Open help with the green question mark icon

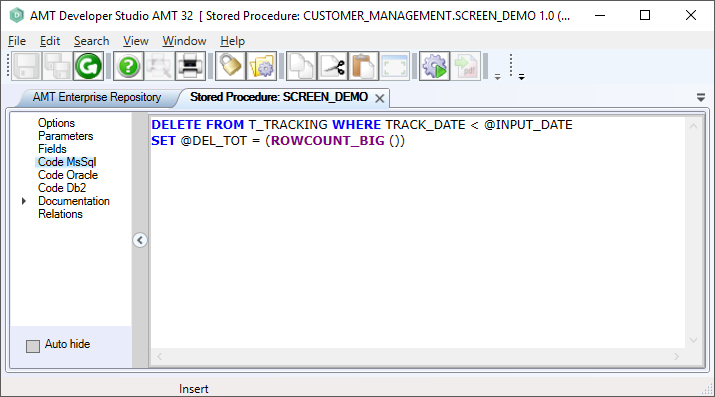click(x=128, y=67)
